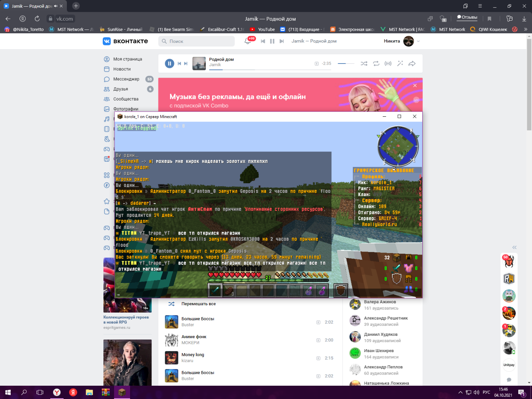Toggle shuffle in the audio player
The width and height of the screenshot is (532, 399).
click(364, 64)
